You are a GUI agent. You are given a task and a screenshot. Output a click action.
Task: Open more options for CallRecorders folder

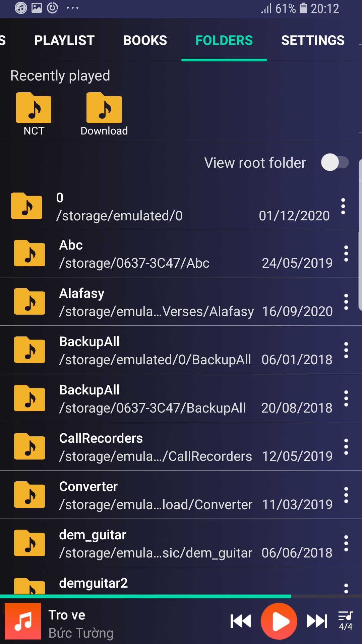[346, 447]
